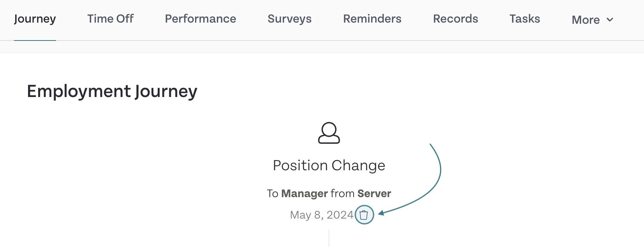Image resolution: width=644 pixels, height=247 pixels.
Task: Show the Tasks tab
Action: click(x=525, y=19)
